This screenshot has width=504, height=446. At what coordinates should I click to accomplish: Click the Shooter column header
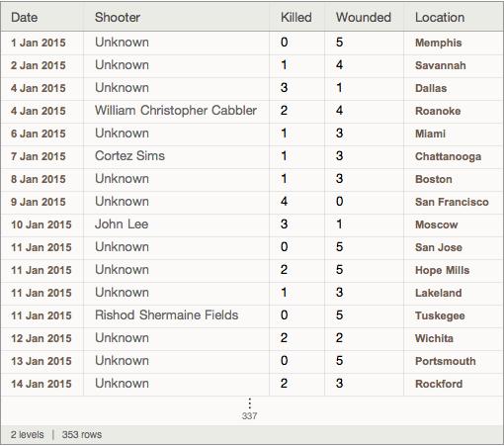[x=118, y=17]
